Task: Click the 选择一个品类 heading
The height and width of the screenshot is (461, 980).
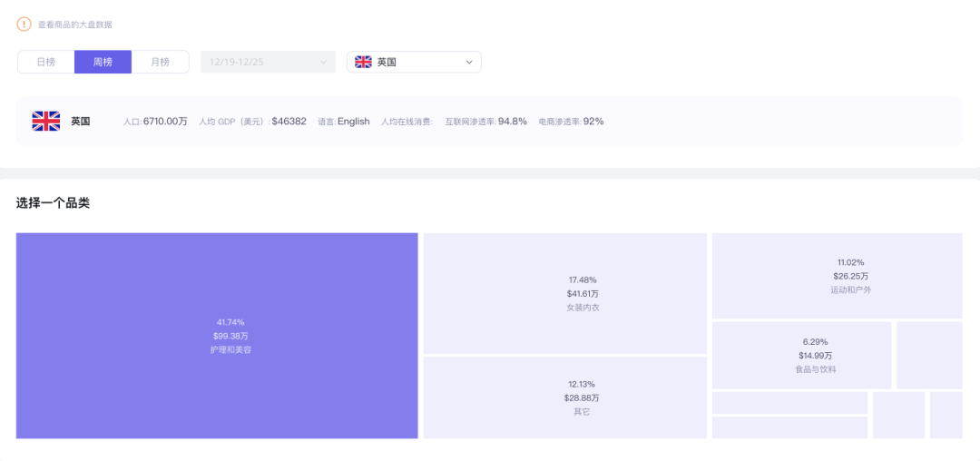Action: pyautogui.click(x=54, y=203)
